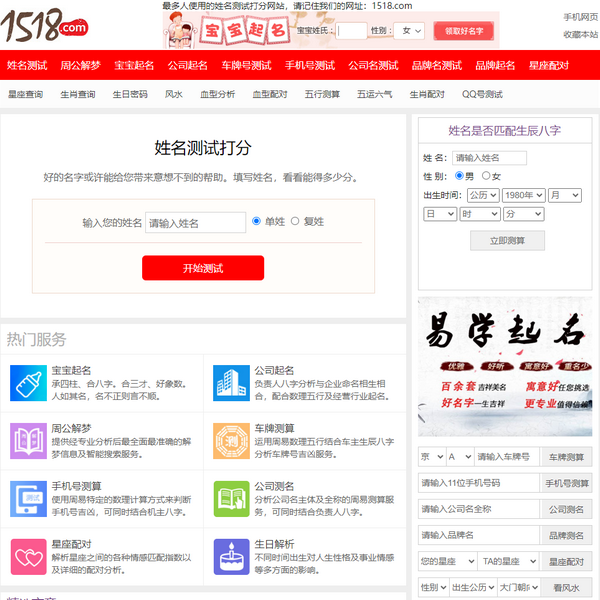Click the 输入您的姓名 name input field
600x600 pixels.
[x=195, y=223]
